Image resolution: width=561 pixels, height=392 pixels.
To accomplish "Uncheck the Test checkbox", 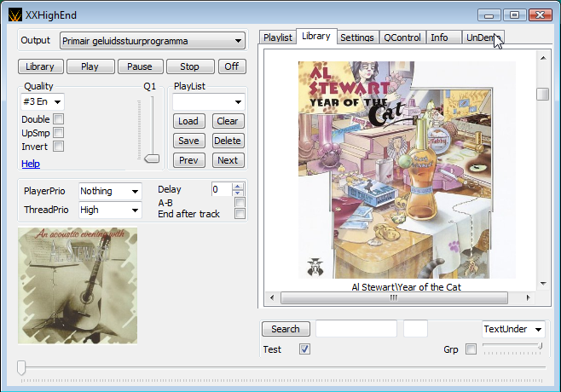I will (x=305, y=349).
